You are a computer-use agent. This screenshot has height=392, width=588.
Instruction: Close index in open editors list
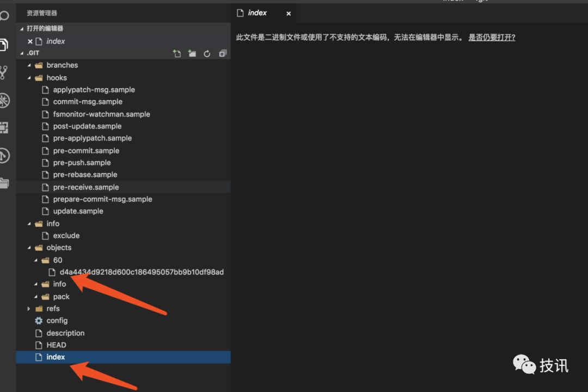[x=30, y=41]
